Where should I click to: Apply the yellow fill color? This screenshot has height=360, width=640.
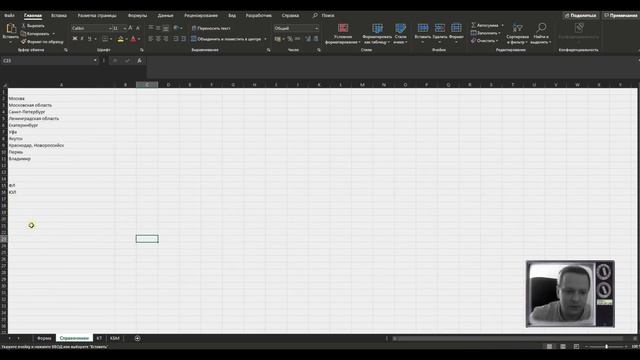(x=120, y=39)
